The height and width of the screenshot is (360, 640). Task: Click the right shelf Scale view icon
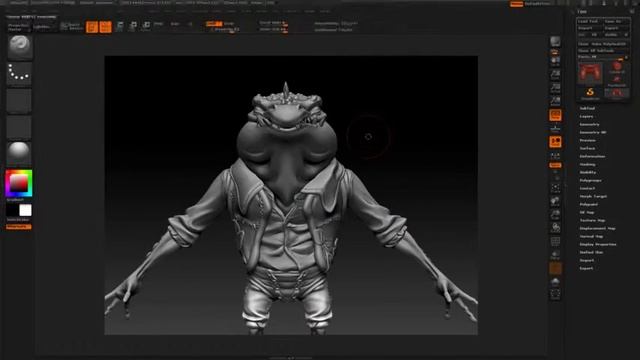pyautogui.click(x=555, y=215)
